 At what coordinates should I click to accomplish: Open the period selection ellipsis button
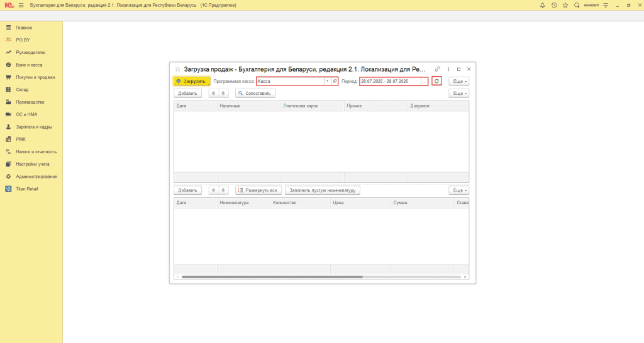tap(425, 81)
